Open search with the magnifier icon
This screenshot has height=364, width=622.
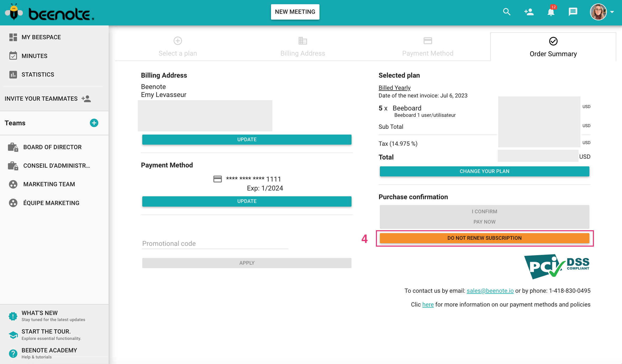pos(507,12)
